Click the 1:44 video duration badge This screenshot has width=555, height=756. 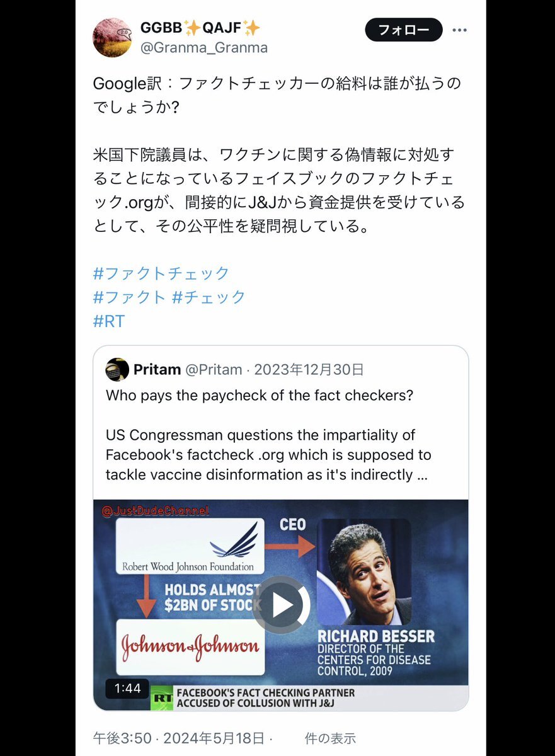[128, 689]
